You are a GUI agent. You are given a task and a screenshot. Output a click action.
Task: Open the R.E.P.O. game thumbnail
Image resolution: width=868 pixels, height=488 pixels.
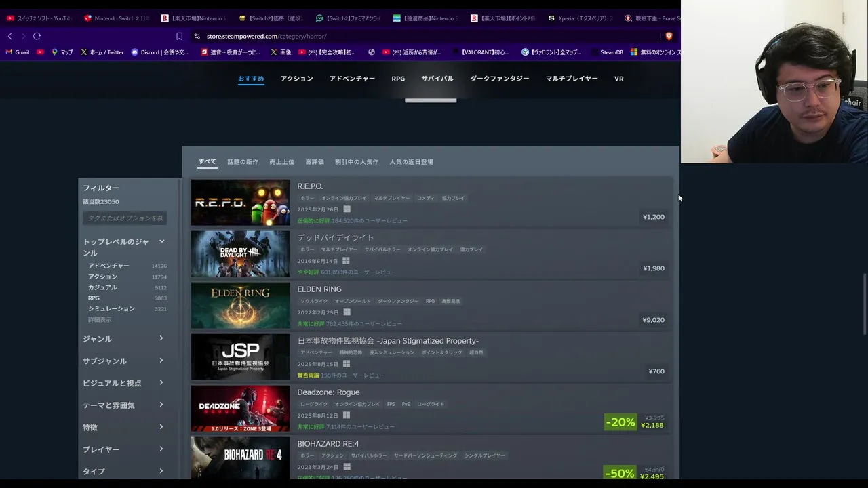click(240, 203)
